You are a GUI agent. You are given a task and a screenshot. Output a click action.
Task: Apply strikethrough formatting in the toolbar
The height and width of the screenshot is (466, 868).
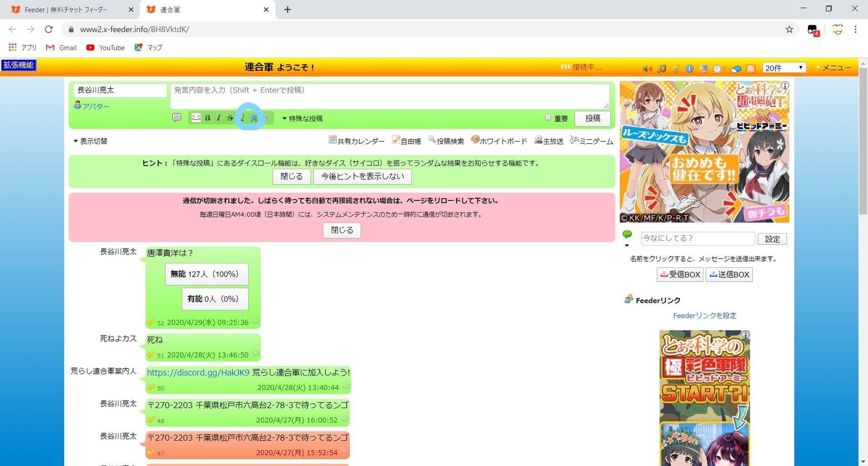pyautogui.click(x=230, y=118)
